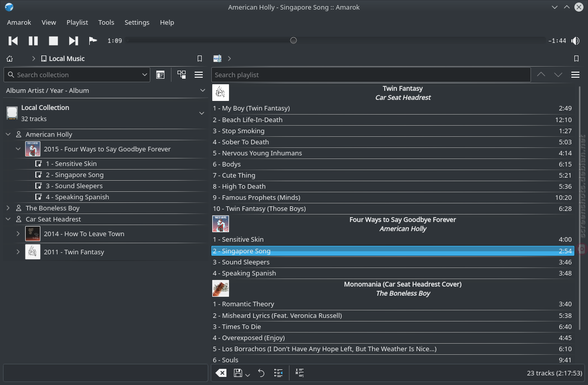Open playlist bookmarks icon
Screen dimensions: 588x385
576,59
